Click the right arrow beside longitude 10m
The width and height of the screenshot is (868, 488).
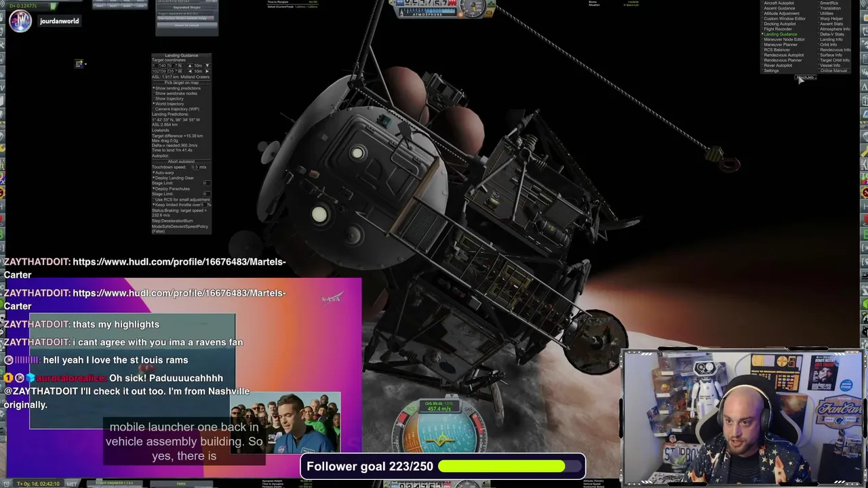[208, 71]
